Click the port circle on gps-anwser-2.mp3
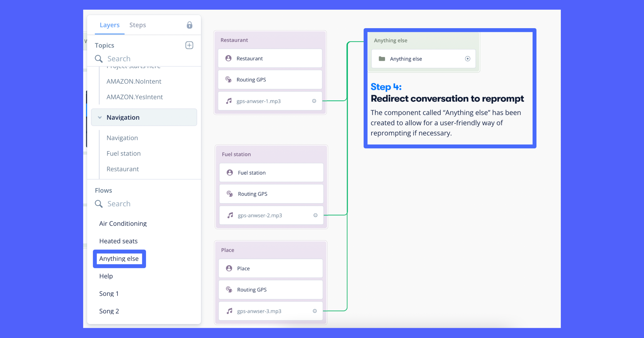The height and width of the screenshot is (338, 644). (x=315, y=215)
